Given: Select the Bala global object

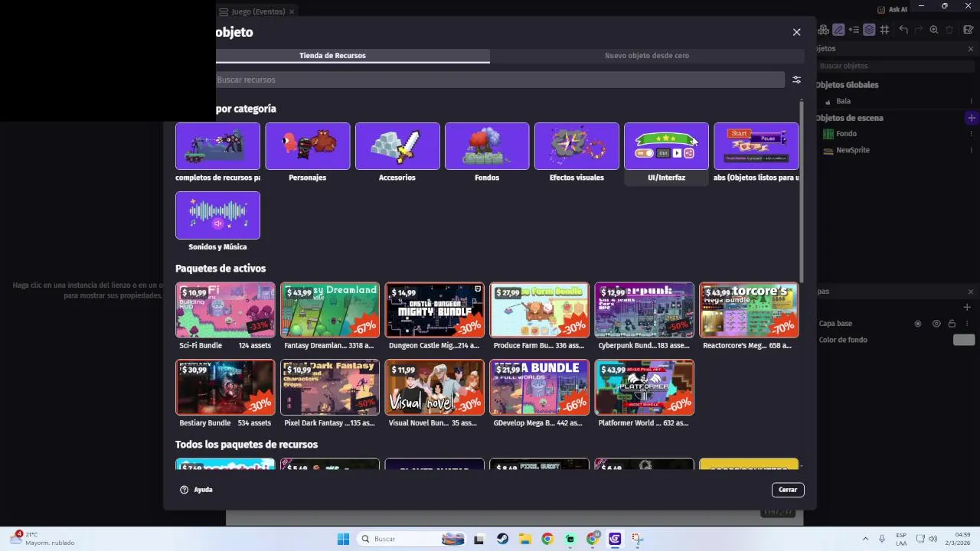Looking at the screenshot, I should [x=843, y=101].
